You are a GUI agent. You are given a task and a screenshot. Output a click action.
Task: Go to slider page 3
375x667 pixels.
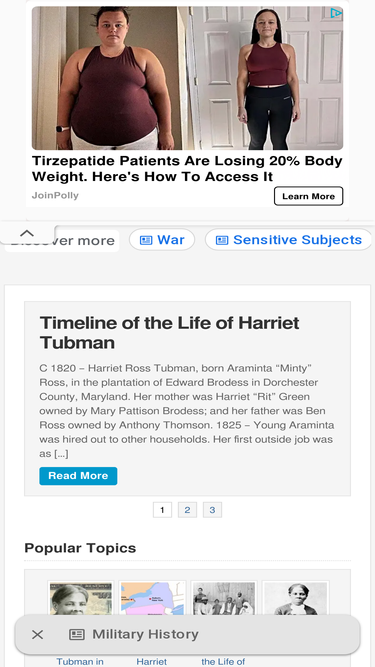click(213, 510)
